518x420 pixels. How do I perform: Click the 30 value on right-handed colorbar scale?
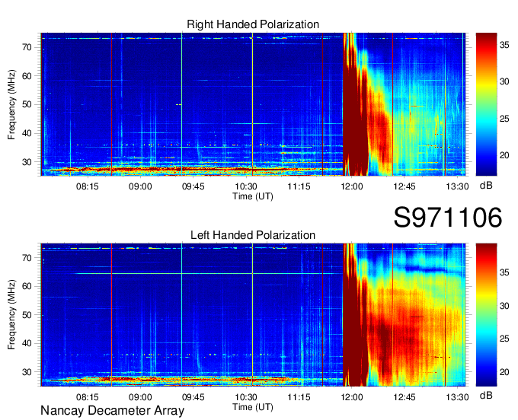coord(504,81)
